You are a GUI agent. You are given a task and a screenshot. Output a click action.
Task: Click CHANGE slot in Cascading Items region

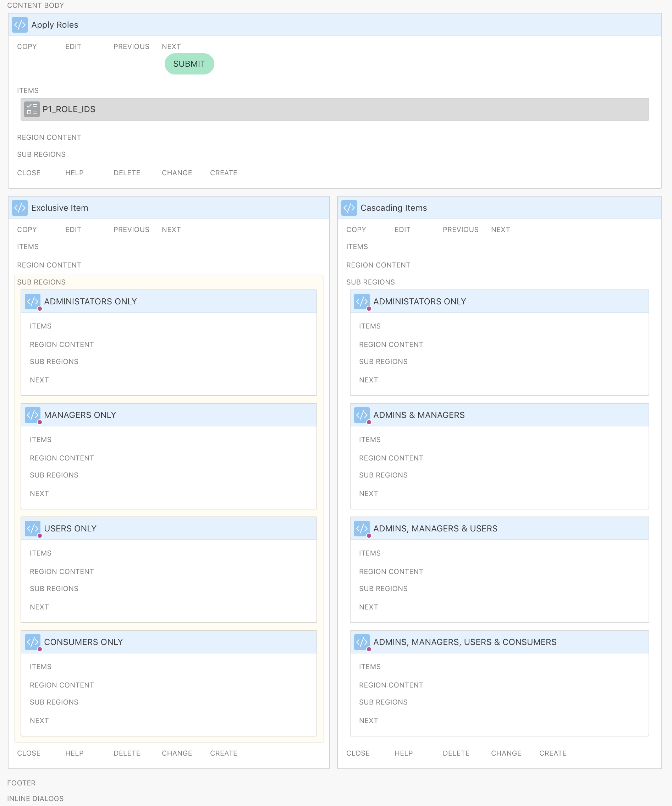(506, 753)
